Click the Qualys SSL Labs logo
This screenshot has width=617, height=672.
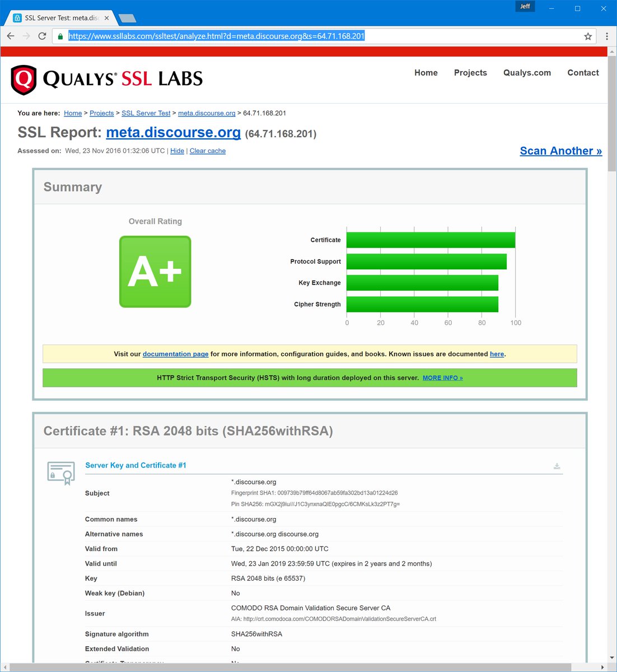(107, 80)
